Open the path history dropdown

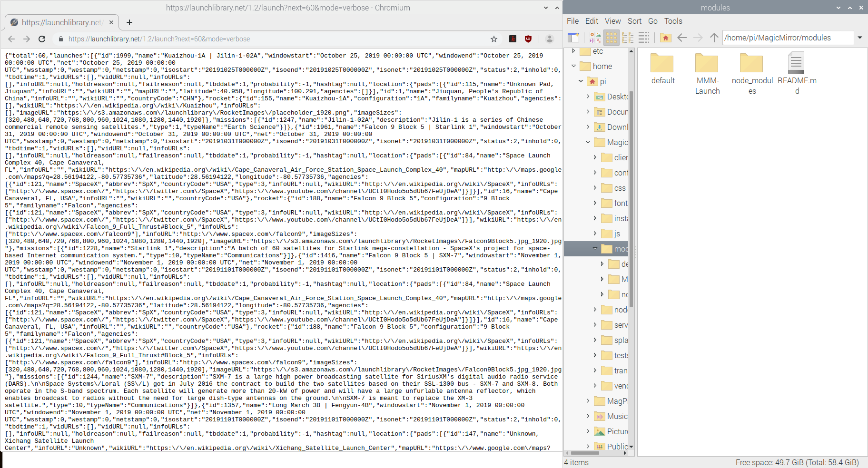pyautogui.click(x=860, y=38)
